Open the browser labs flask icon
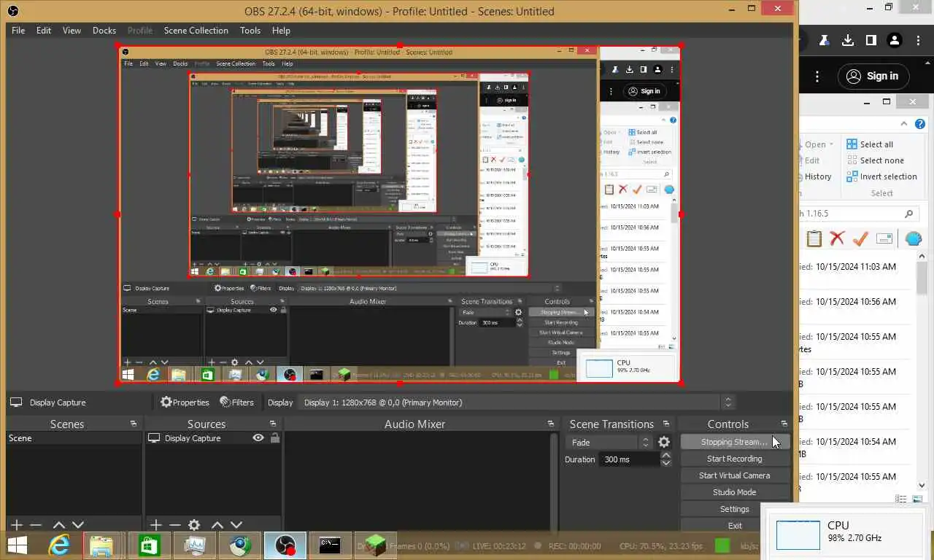934x560 pixels. click(824, 40)
